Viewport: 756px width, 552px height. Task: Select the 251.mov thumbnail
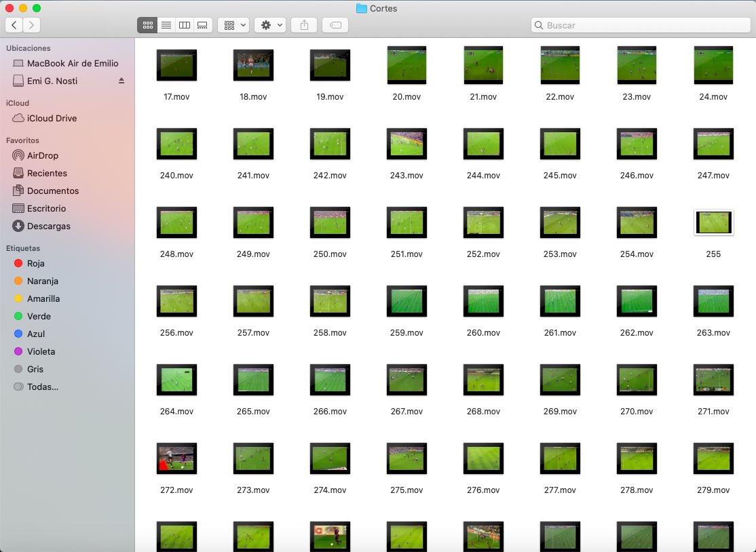(x=407, y=222)
